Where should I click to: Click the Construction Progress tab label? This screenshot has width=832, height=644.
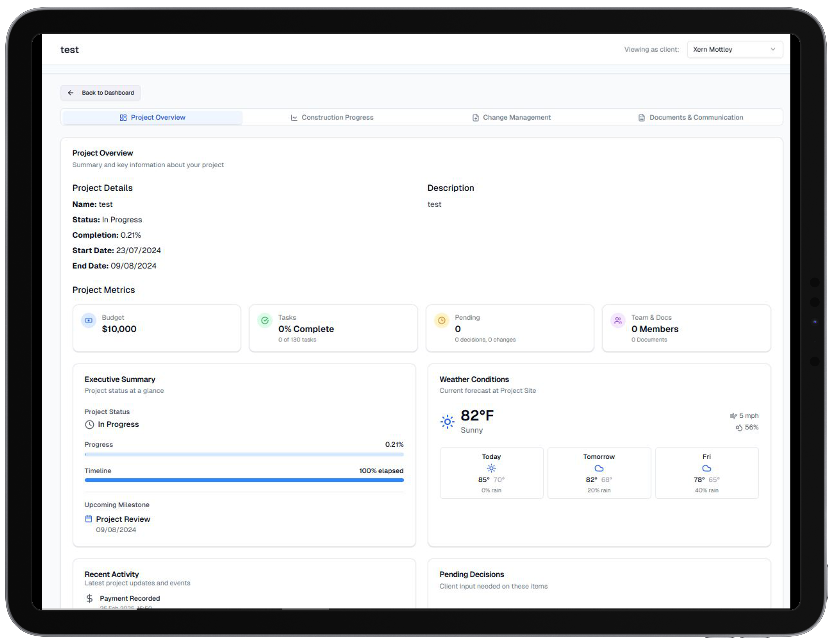(337, 117)
